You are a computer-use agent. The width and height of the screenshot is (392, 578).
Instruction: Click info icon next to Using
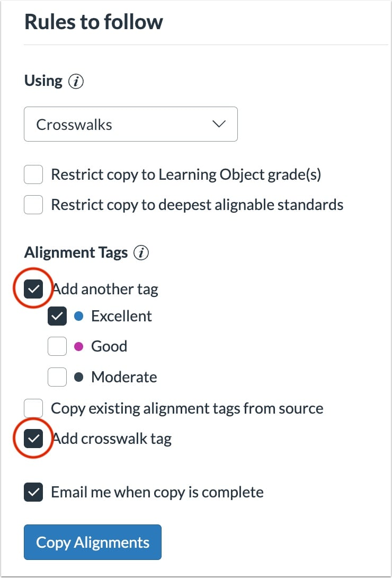pyautogui.click(x=76, y=81)
